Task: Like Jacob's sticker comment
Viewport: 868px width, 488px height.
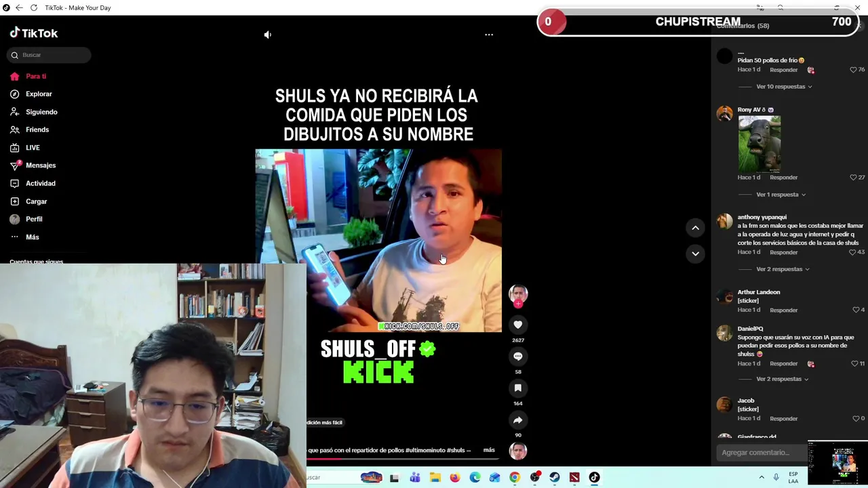Action: click(855, 419)
